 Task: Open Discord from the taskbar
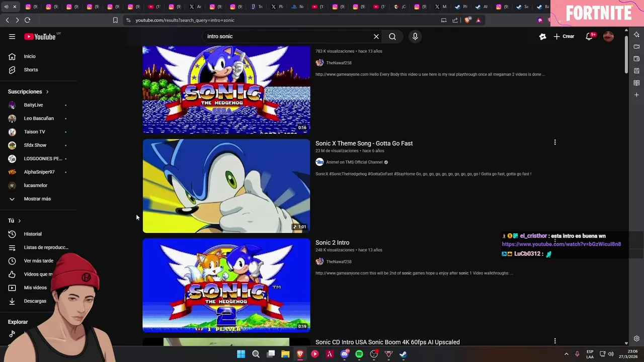(x=345, y=354)
